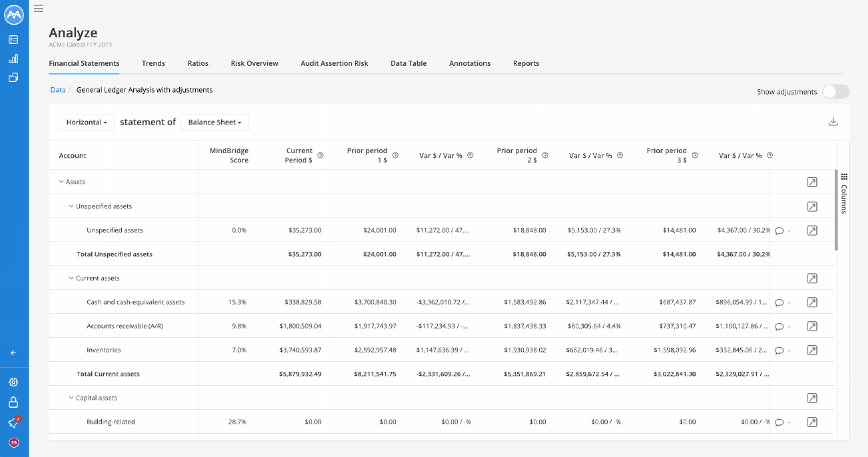Open the Horizontal layout dropdown
The height and width of the screenshot is (457, 868).
[x=87, y=122]
